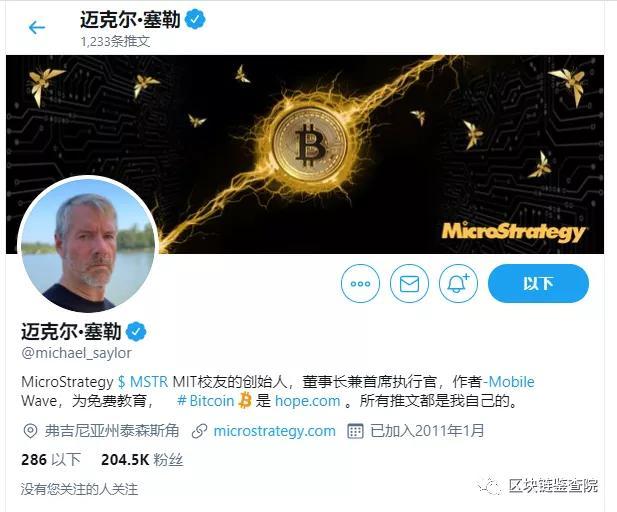Send a direct message via envelope icon
The width and height of the screenshot is (617, 512).
pos(409,283)
